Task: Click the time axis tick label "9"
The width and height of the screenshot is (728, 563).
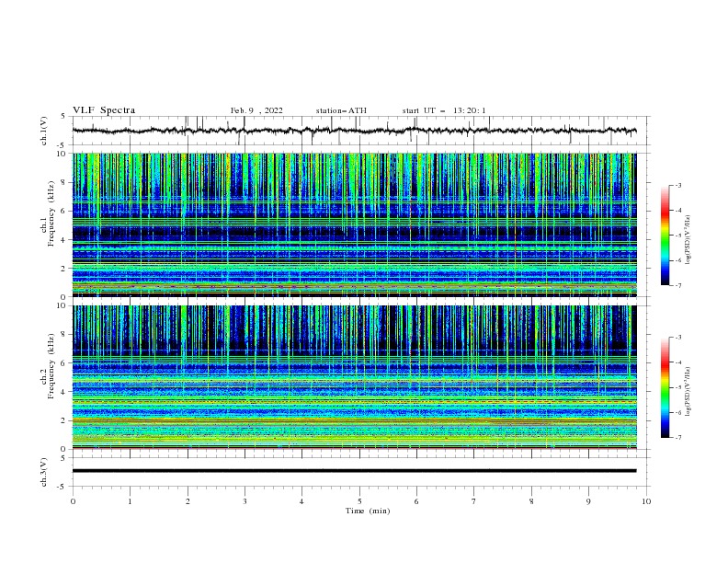Action: point(588,501)
